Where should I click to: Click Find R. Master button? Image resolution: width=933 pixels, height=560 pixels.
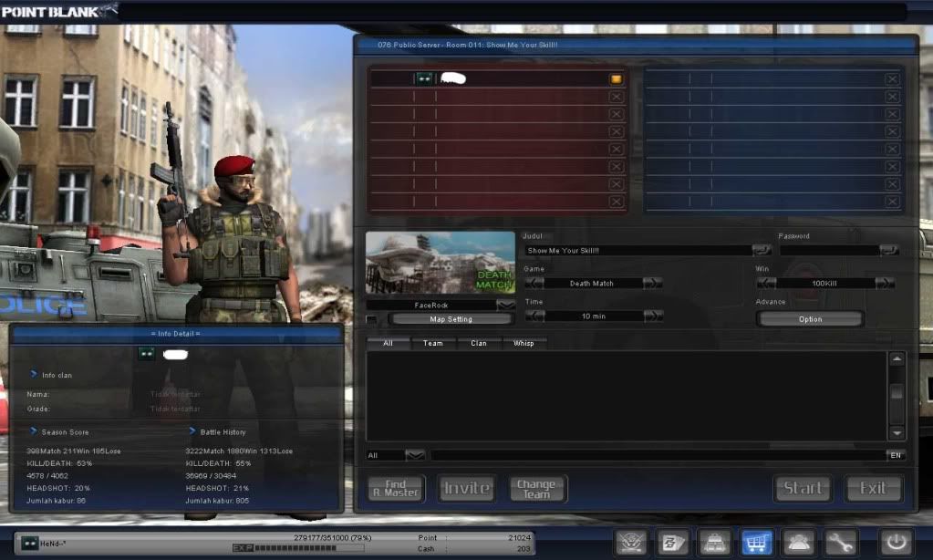click(396, 488)
